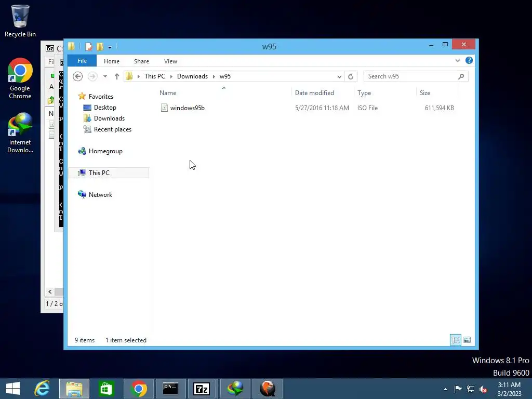Screen dimensions: 532x399
Task: Select This PC in the navigation pane
Action: coord(109,172)
